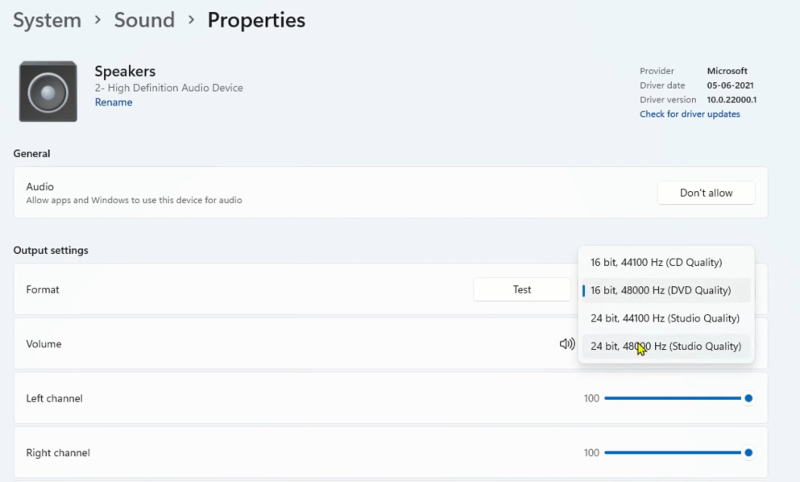Screen dimensions: 800x482
Task: Click the Volume row label
Action: pyautogui.click(x=43, y=344)
